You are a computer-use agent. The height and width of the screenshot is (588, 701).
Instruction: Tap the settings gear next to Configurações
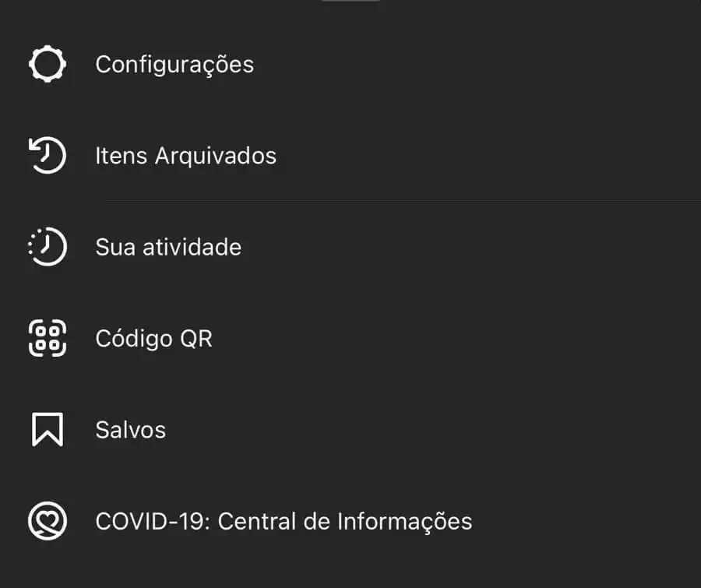pos(47,64)
